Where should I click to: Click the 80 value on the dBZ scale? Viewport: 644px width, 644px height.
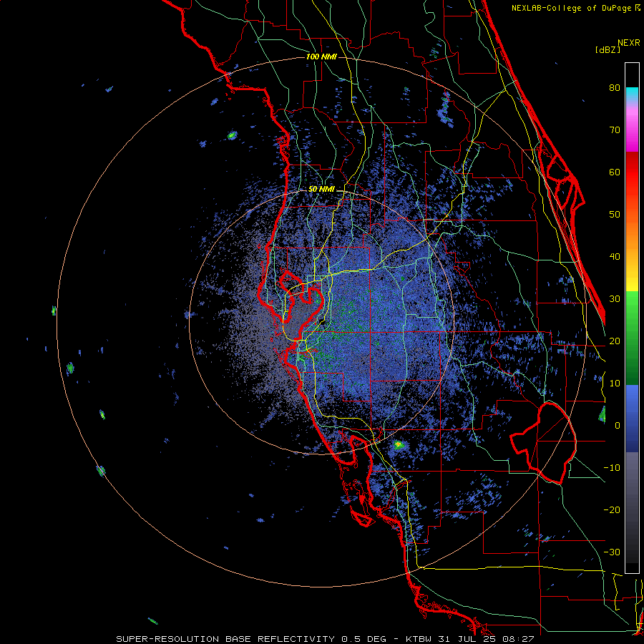(615, 87)
